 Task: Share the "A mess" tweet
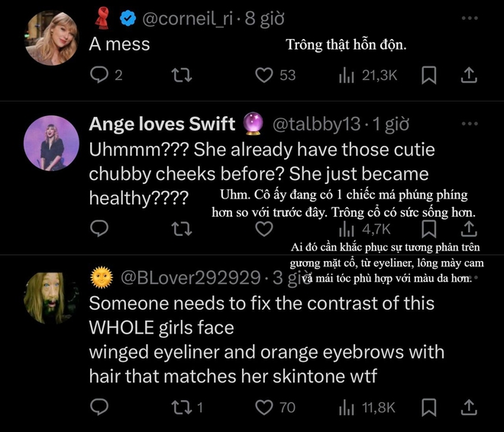point(470,75)
